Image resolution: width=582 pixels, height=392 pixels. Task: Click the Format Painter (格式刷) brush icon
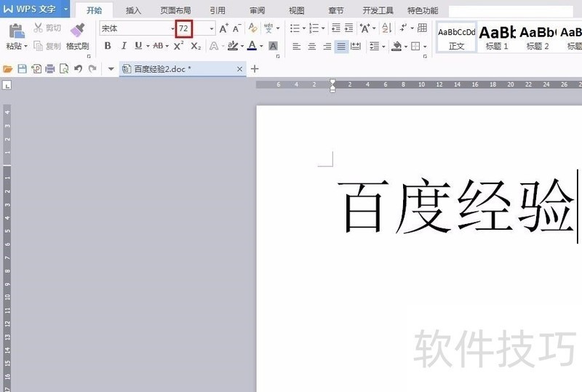point(77,31)
